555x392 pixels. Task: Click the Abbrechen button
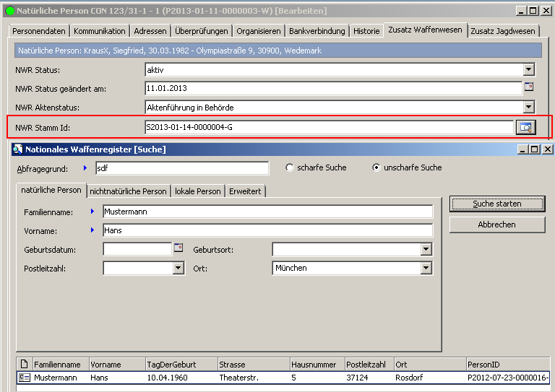pyautogui.click(x=497, y=225)
